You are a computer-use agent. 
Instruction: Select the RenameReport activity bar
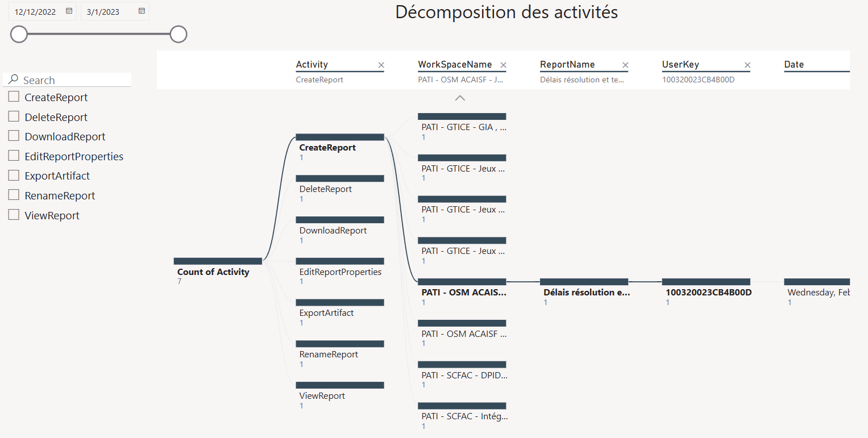[340, 344]
